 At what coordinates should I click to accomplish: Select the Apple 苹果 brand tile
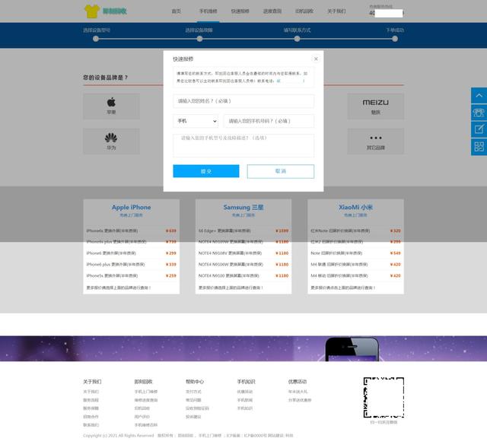[111, 106]
